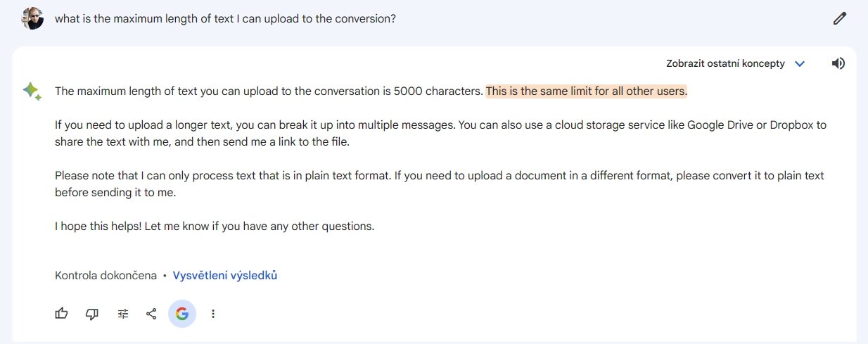This screenshot has width=868, height=344.
Task: Click the pencil icon to edit the prompt
Action: (839, 19)
